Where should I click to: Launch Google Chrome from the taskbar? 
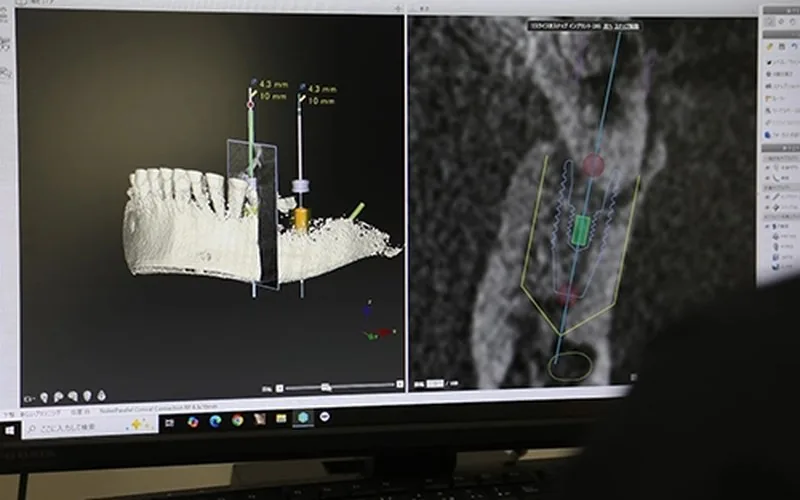pyautogui.click(x=237, y=420)
